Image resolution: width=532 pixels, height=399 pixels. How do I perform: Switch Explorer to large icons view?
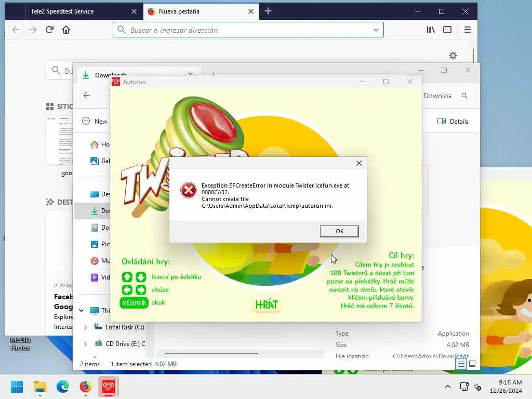click(x=472, y=364)
